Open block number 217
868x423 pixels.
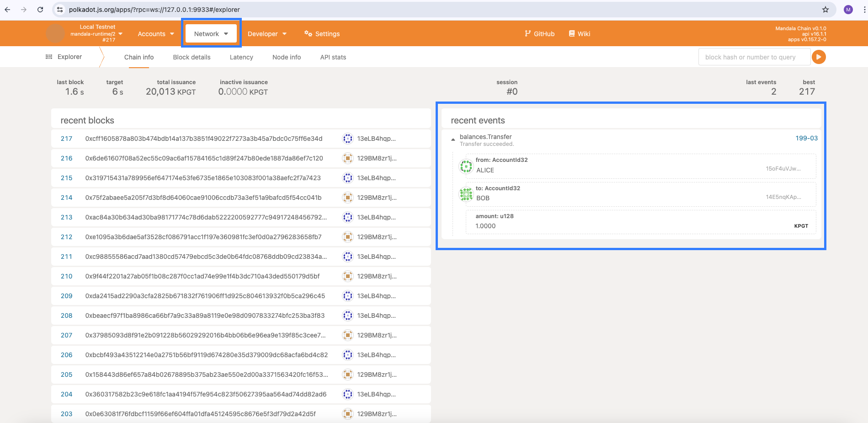coord(67,139)
